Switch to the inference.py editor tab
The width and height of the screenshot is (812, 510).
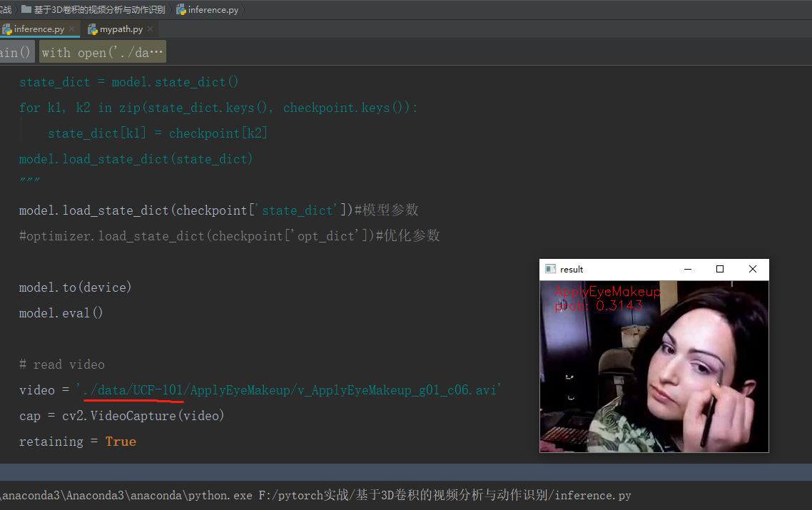coord(39,29)
